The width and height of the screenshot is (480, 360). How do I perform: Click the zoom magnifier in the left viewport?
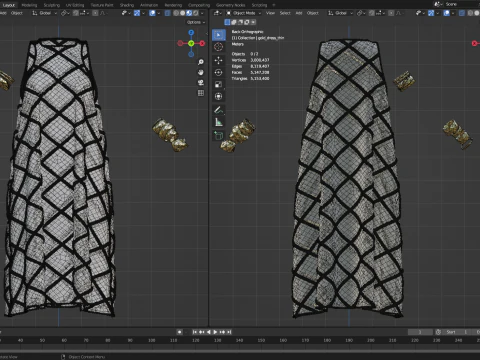tap(201, 62)
